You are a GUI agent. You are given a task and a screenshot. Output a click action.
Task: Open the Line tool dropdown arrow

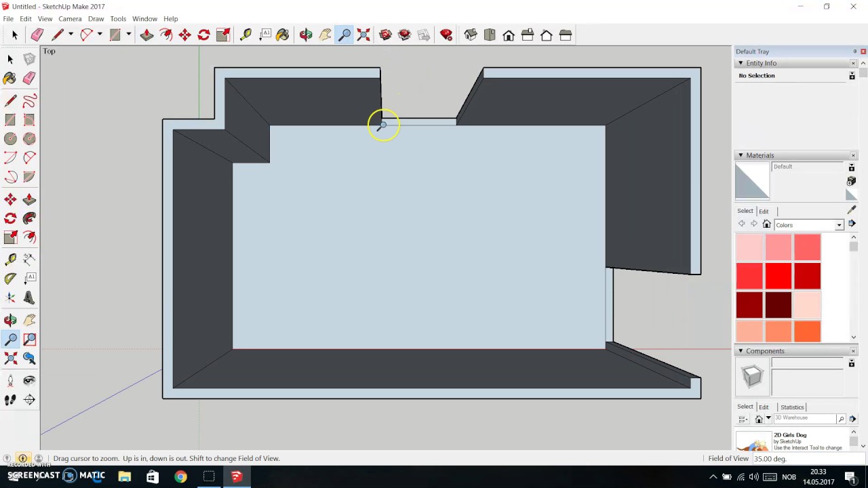[x=71, y=35]
